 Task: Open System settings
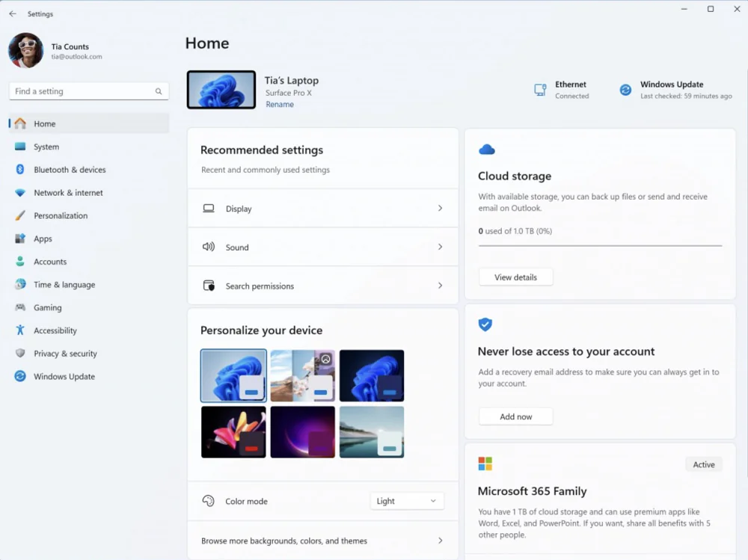click(89, 147)
